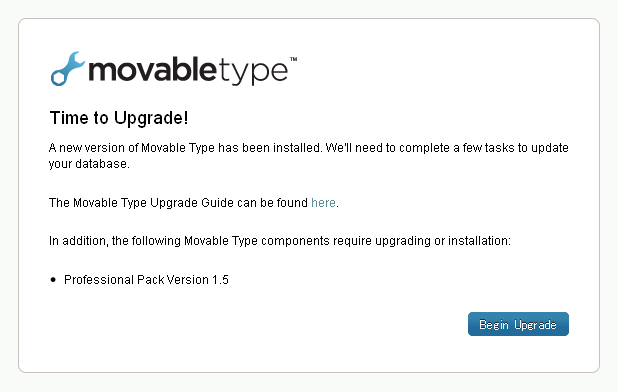Image resolution: width=618 pixels, height=392 pixels.
Task: Click the version number "1.5" text
Action: click(220, 280)
